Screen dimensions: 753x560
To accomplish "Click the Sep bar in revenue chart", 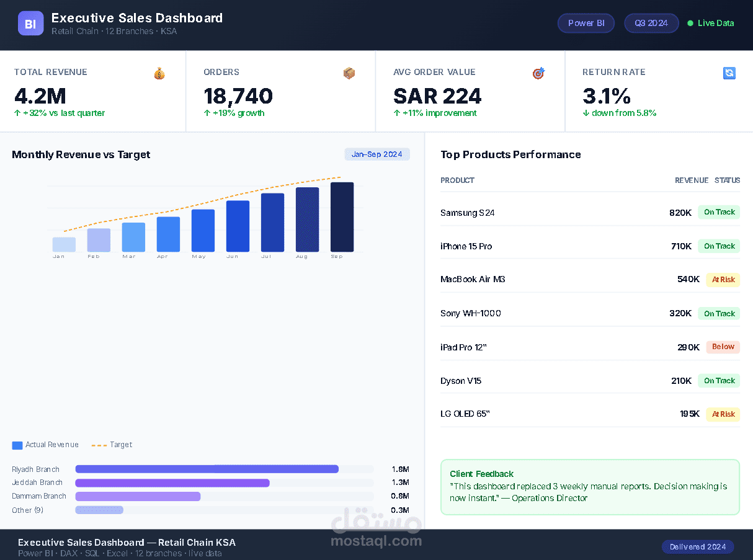I will (342, 217).
